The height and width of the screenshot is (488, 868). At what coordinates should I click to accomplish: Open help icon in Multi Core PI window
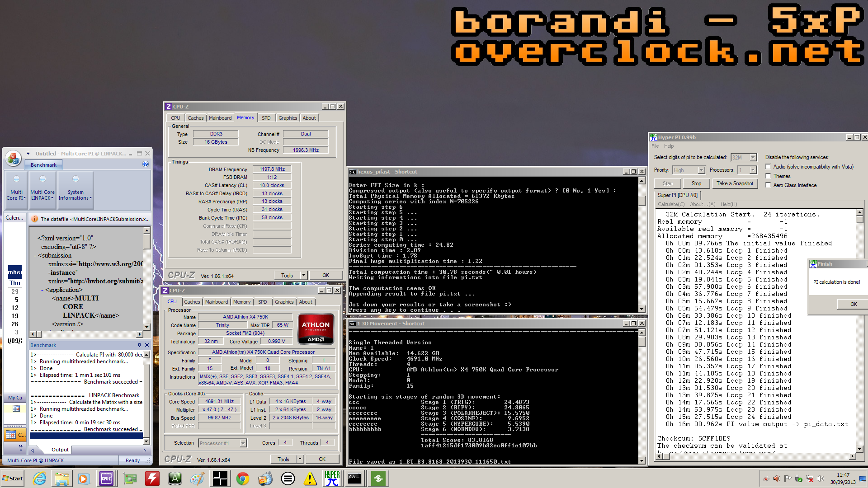point(146,164)
